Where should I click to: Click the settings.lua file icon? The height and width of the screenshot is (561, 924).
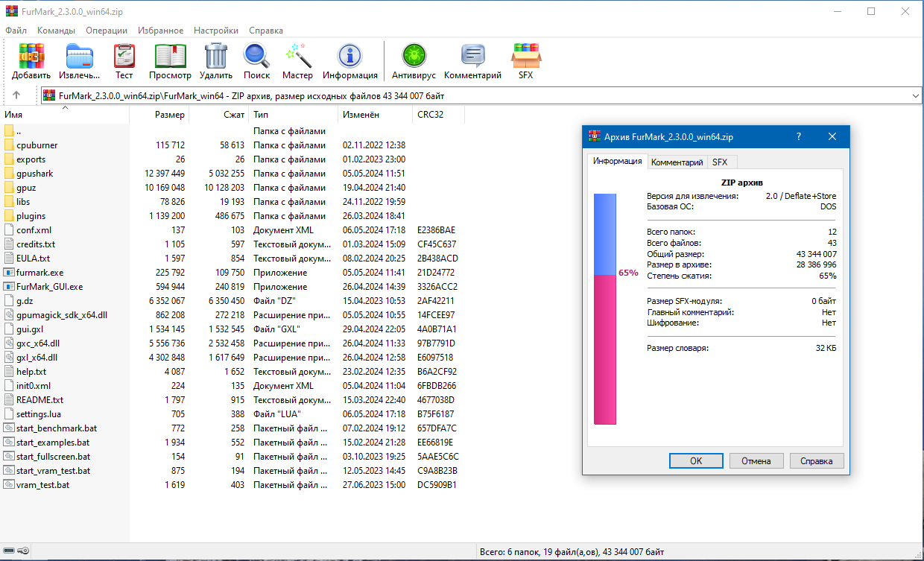tap(9, 414)
